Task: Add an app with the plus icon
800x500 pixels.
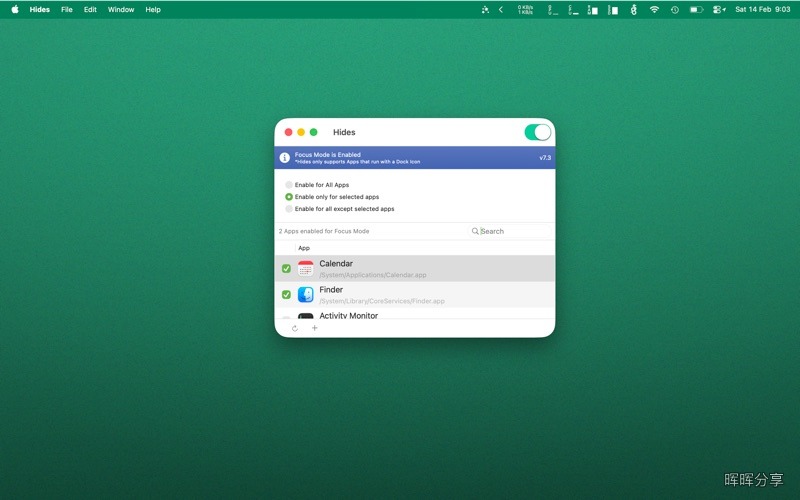Action: coord(315,328)
